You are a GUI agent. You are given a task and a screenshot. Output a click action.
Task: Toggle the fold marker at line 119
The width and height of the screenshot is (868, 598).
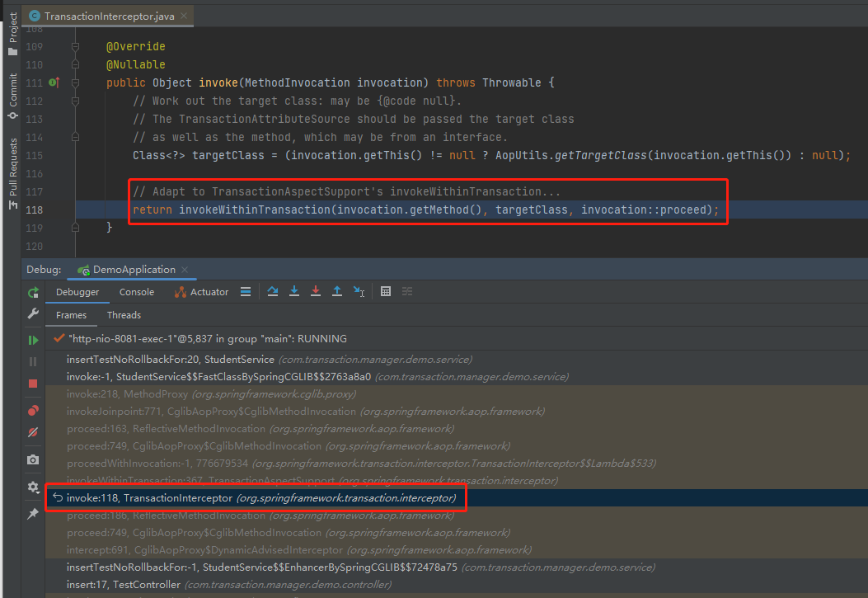point(75,228)
